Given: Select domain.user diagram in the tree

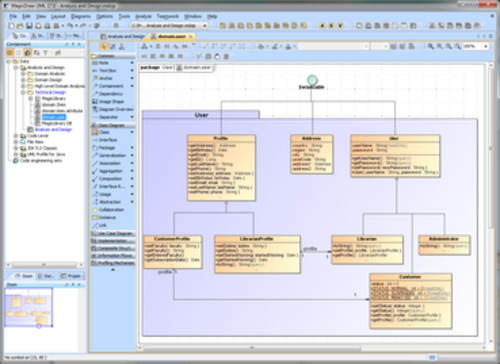Looking at the screenshot, I should (53, 117).
